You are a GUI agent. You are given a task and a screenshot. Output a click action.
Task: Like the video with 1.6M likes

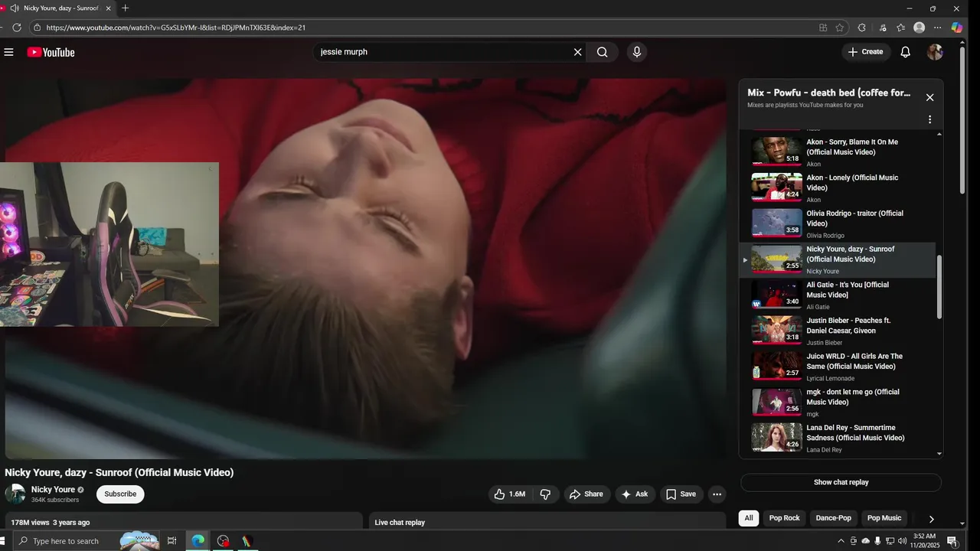pos(510,494)
